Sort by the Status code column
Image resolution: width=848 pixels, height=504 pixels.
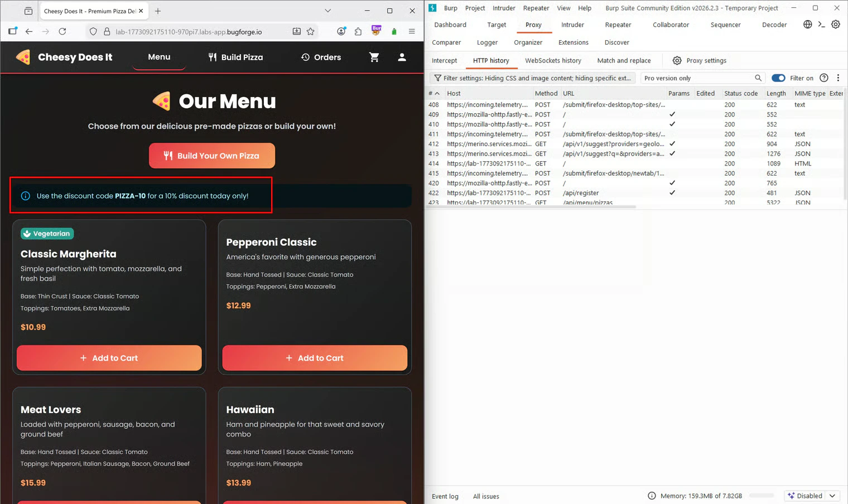(x=741, y=93)
